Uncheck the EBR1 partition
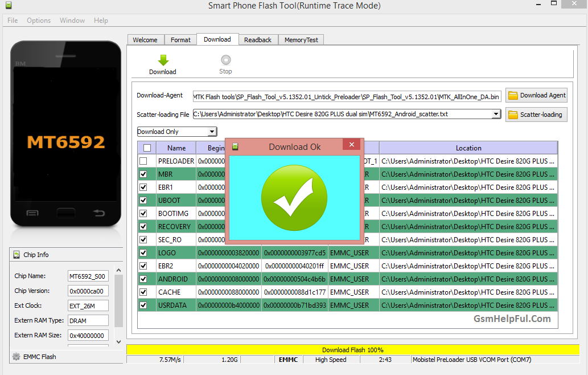This screenshot has width=588, height=375. 143,187
